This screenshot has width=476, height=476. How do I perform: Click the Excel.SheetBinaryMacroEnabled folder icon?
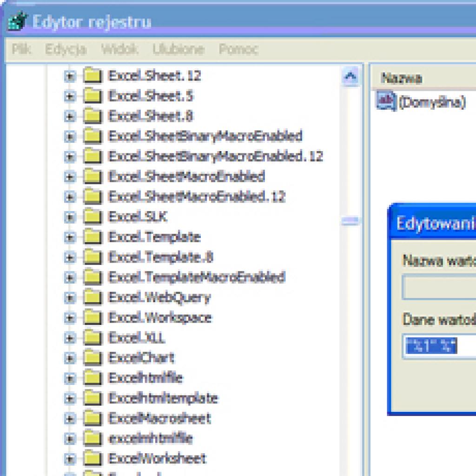tap(93, 136)
